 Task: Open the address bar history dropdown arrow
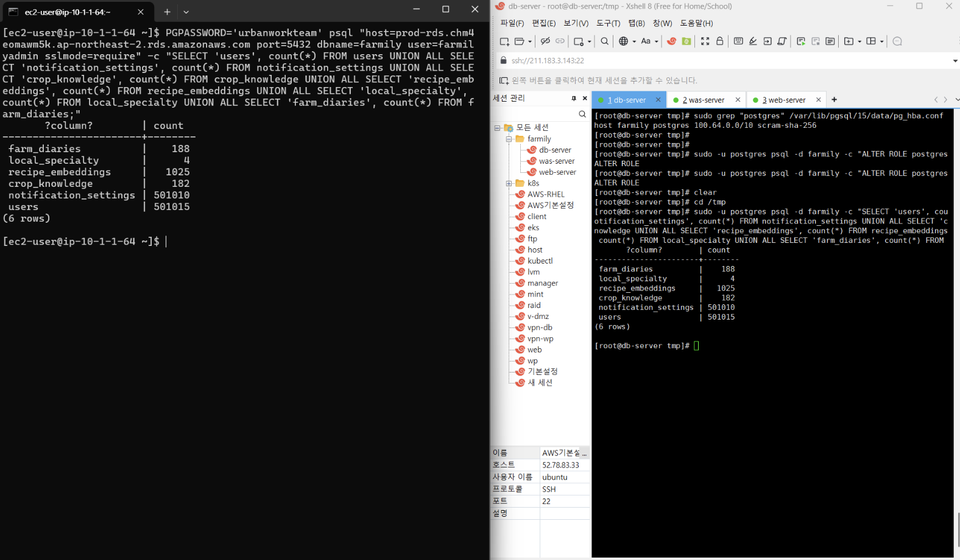click(x=955, y=61)
